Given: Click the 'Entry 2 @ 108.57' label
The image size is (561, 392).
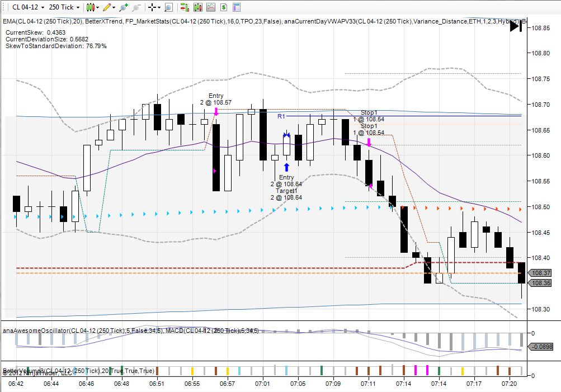Looking at the screenshot, I should pyautogui.click(x=216, y=99).
